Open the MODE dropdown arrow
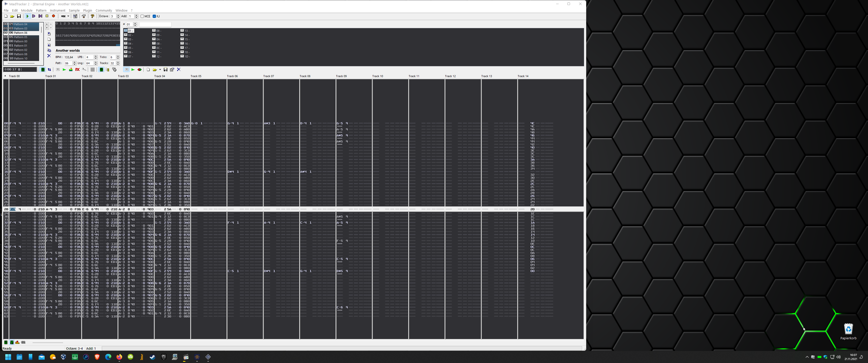 pyautogui.click(x=68, y=16)
